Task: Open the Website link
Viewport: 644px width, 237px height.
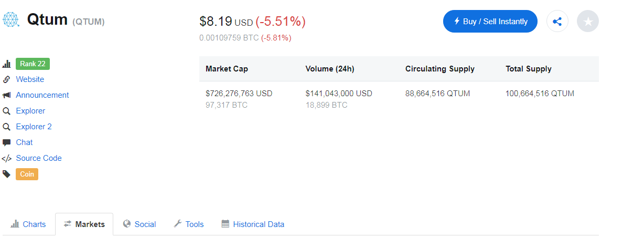Action: coord(30,79)
